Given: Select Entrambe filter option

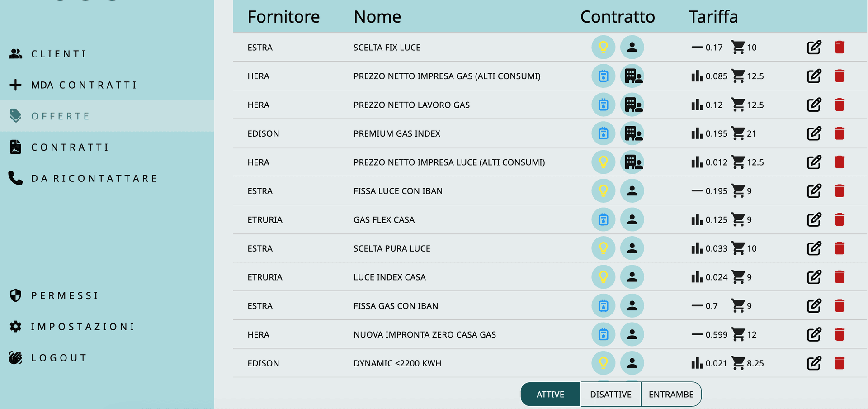Looking at the screenshot, I should (671, 395).
